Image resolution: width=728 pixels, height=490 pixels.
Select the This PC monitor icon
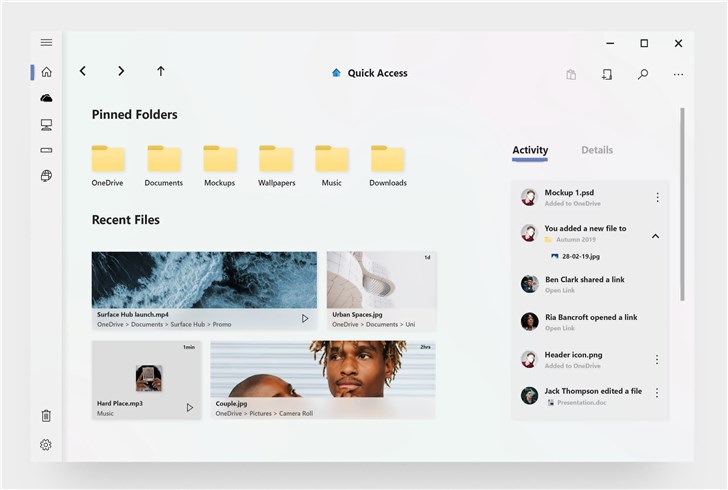(x=46, y=125)
